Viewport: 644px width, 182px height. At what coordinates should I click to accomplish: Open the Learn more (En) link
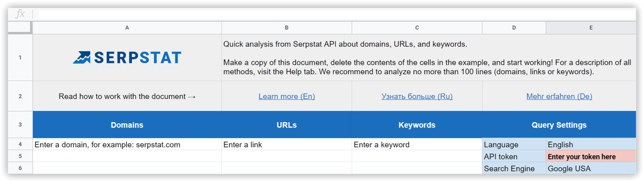[286, 96]
